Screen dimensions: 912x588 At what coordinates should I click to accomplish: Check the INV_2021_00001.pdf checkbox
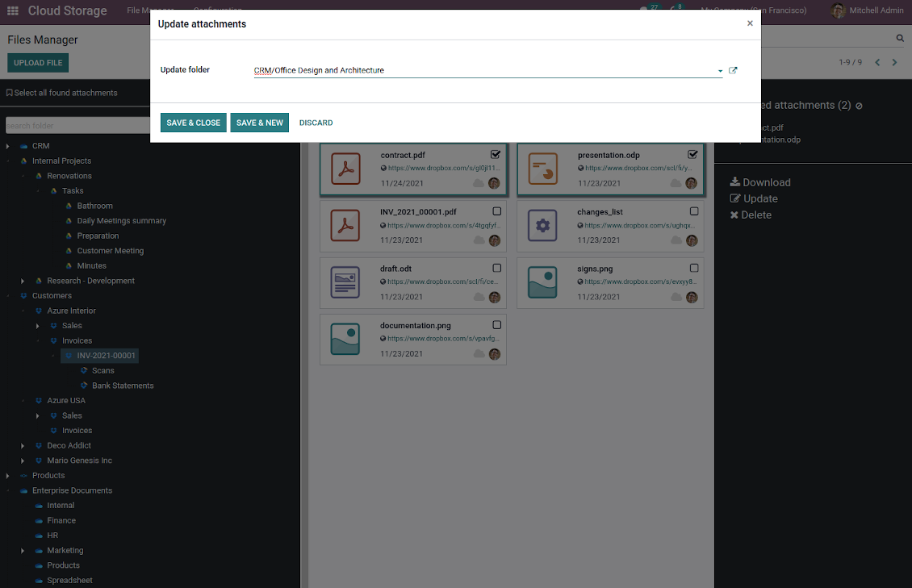(496, 211)
